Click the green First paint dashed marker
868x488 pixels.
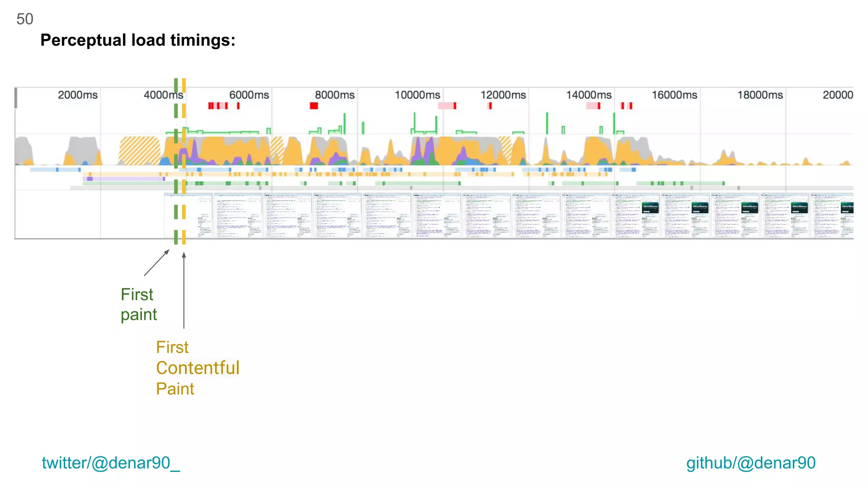tap(176, 161)
